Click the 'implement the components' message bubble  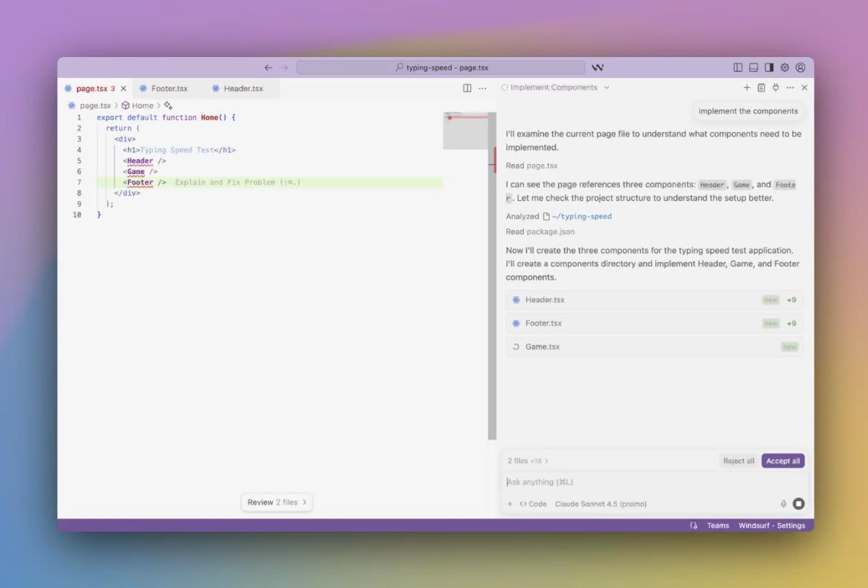coord(748,111)
